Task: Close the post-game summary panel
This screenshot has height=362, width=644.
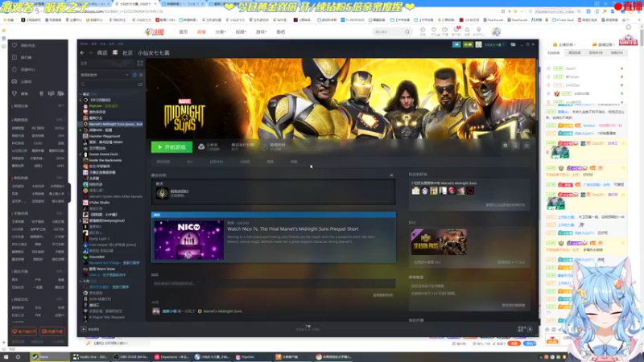Action: pos(391,175)
